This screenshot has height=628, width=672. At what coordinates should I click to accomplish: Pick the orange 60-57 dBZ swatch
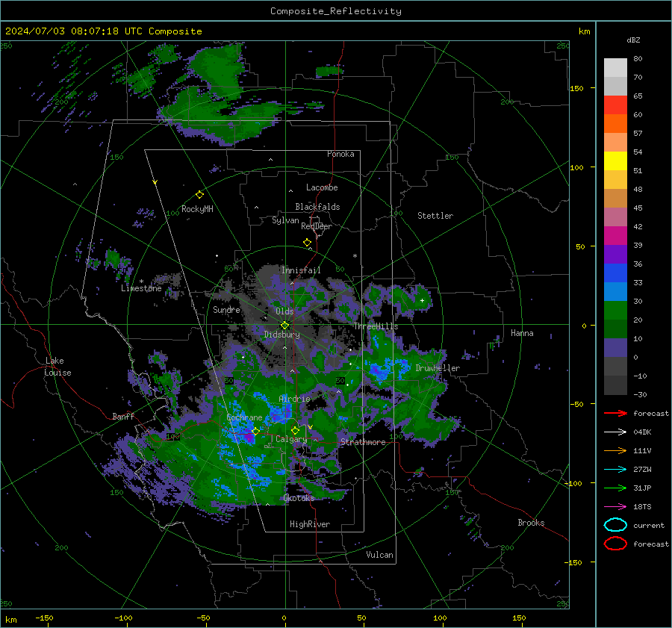click(615, 124)
